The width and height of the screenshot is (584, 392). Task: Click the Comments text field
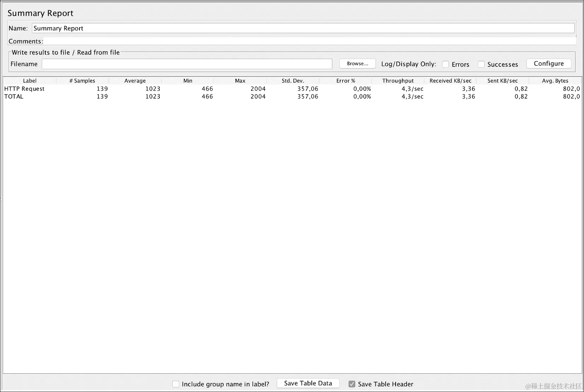point(310,41)
